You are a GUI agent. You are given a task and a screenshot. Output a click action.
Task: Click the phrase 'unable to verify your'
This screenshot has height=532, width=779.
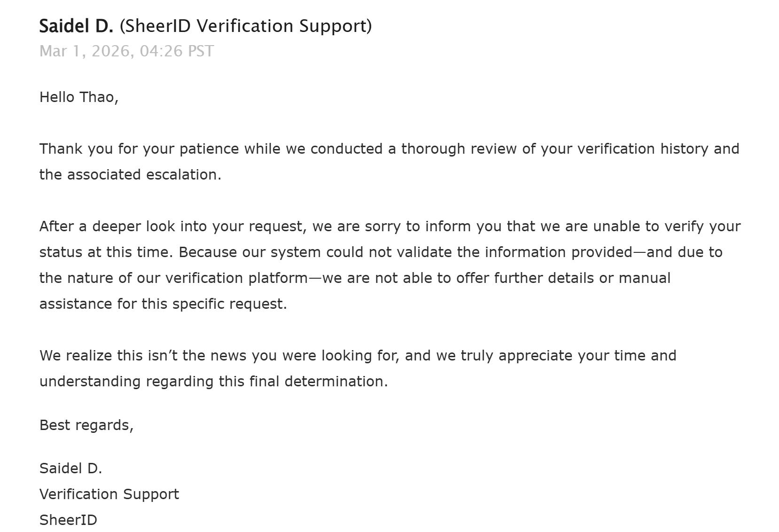[x=667, y=227]
